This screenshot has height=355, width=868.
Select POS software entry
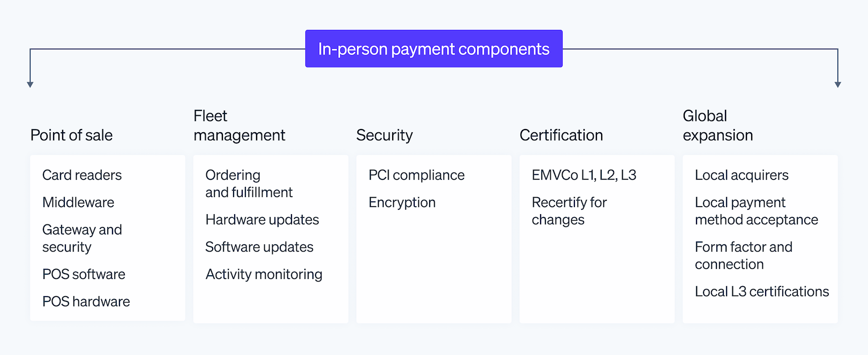pyautogui.click(x=84, y=274)
